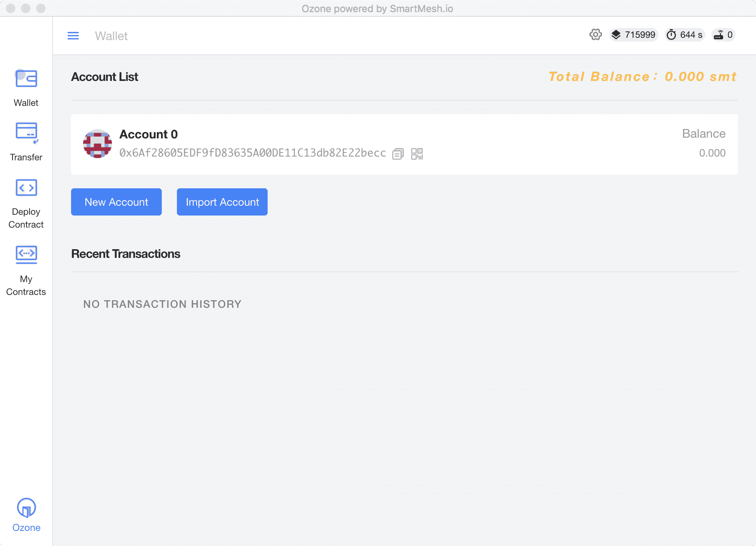Open the Transfer section in sidebar
This screenshot has height=546, width=756.
26,142
